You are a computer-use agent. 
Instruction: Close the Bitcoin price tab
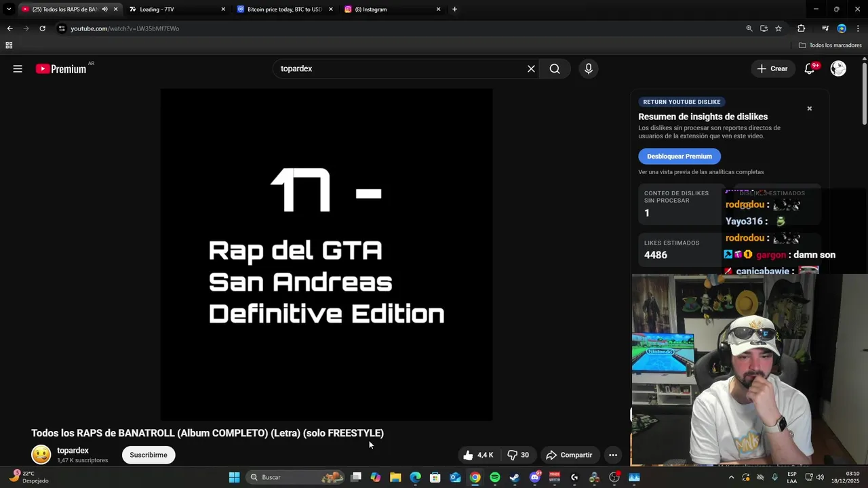tap(331, 9)
